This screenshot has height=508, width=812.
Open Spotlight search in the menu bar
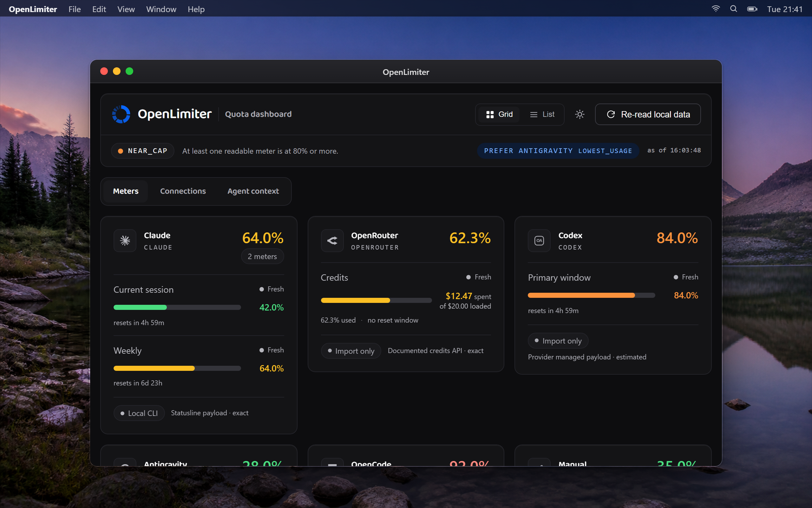pos(734,9)
